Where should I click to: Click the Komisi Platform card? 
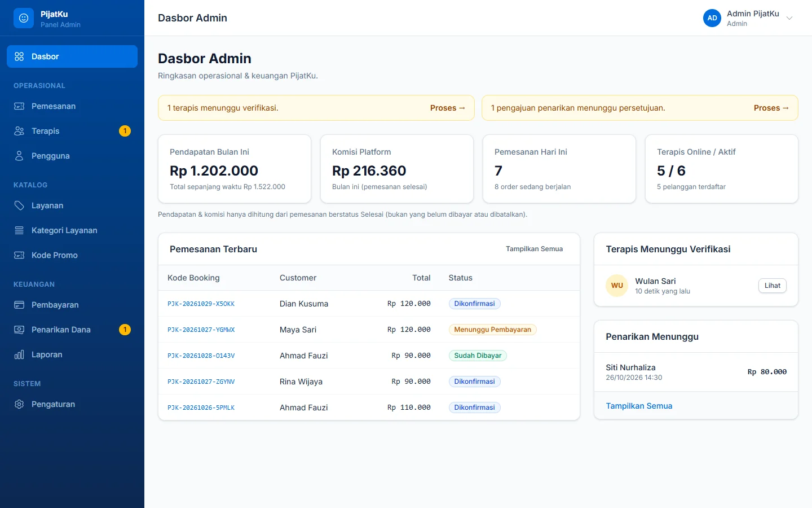pos(397,169)
